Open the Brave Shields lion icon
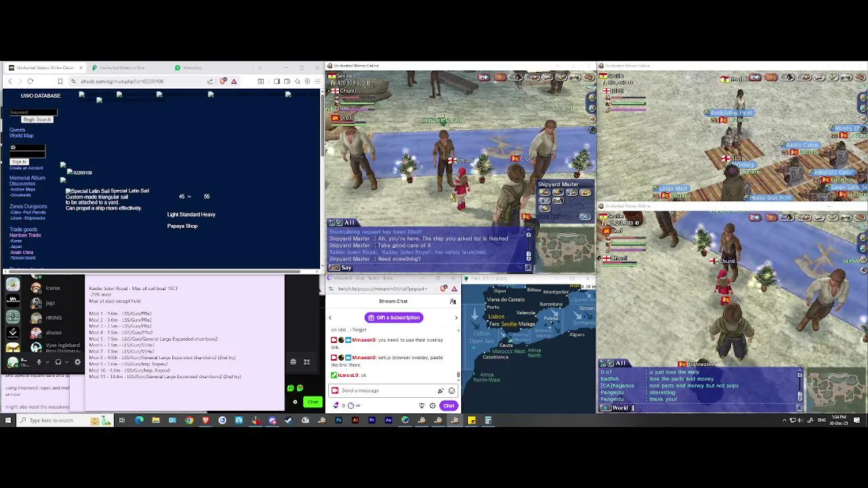 pyautogui.click(x=223, y=81)
